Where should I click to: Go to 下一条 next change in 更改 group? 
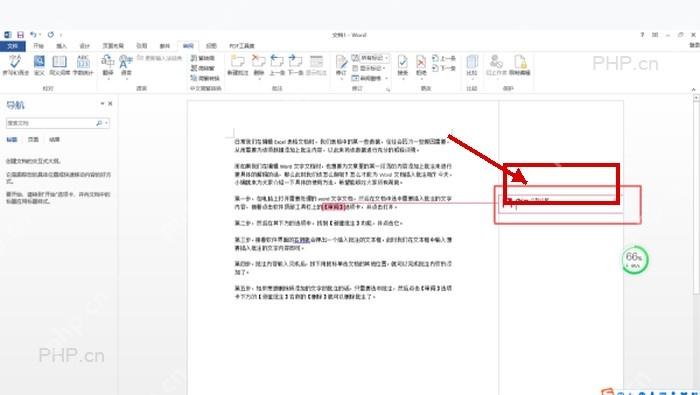coord(444,68)
